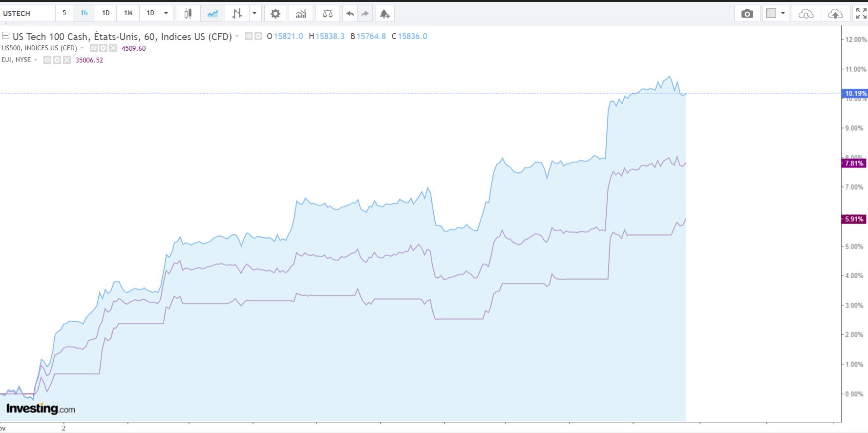
Task: Click the compare symbols scales icon
Action: [x=328, y=14]
